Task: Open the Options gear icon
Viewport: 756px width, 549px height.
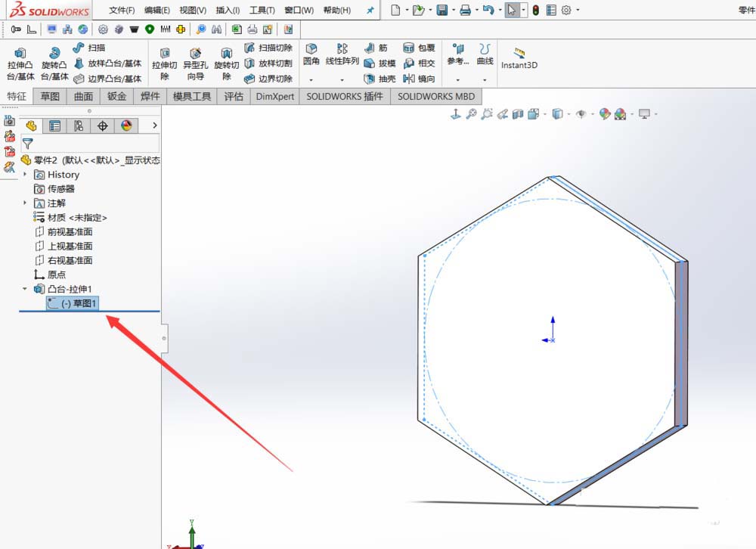Action: point(566,10)
